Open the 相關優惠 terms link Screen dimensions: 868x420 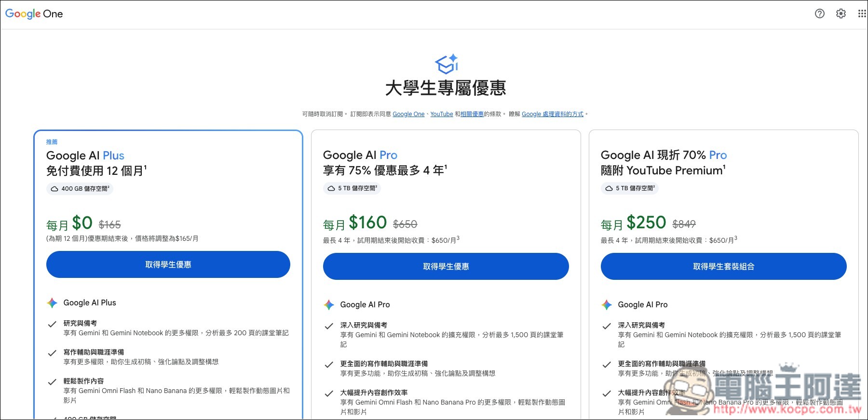[472, 114]
